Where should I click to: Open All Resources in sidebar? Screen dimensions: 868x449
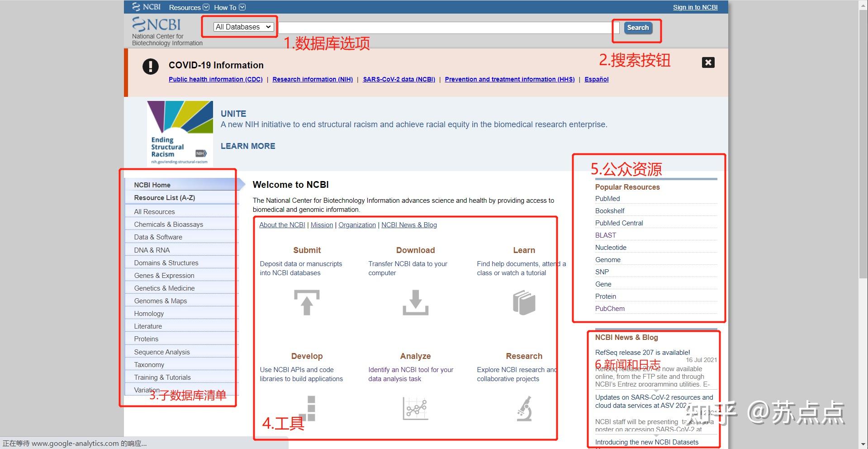(x=181, y=211)
